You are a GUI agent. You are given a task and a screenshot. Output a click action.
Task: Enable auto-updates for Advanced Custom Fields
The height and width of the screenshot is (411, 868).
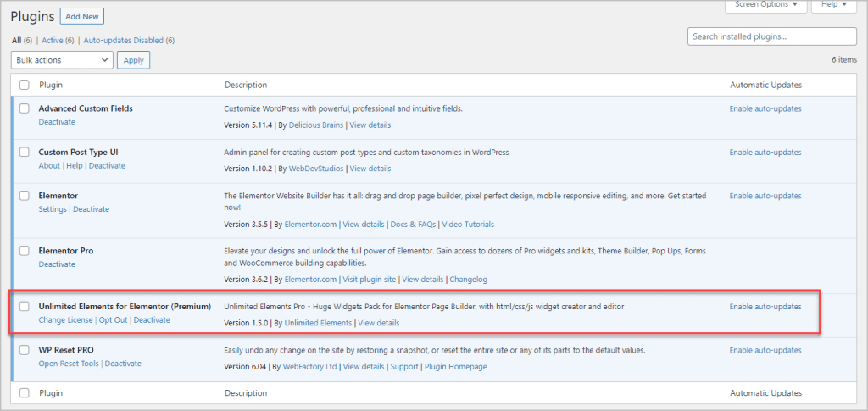click(765, 108)
